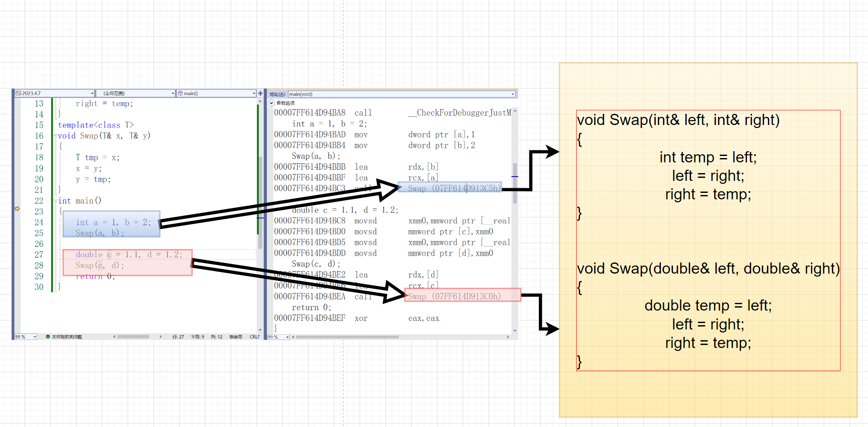Screen dimensions: 868x427
Task: Click the disassembly horizontal scrollbar thumb
Action: [347, 337]
